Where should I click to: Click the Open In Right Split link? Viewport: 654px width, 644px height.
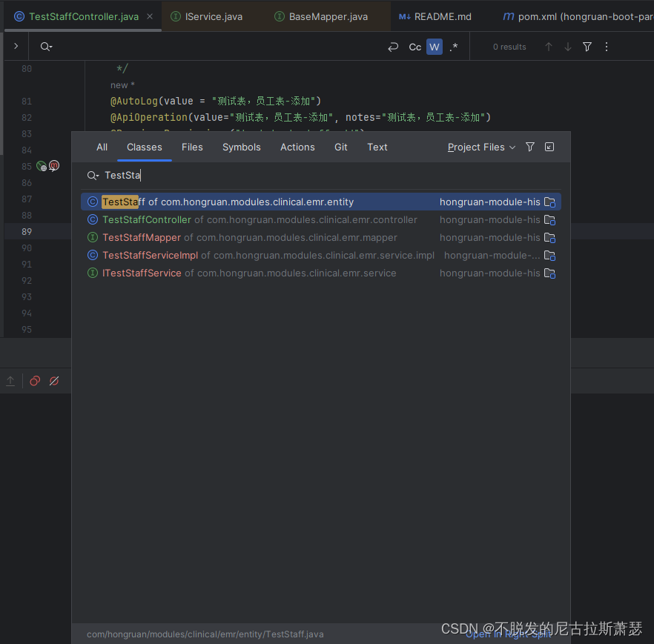509,634
